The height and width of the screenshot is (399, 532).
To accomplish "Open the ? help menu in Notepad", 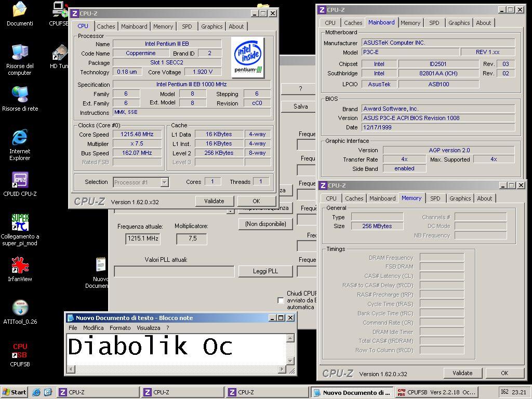I will [168, 328].
